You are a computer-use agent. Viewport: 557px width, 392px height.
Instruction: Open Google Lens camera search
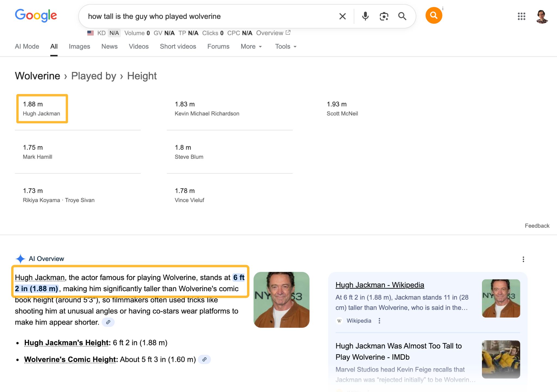(383, 16)
